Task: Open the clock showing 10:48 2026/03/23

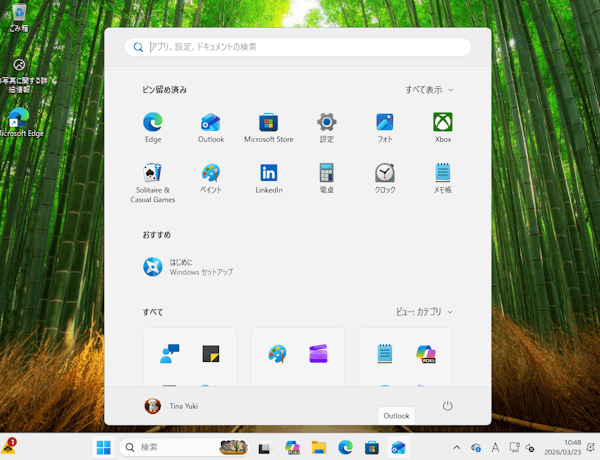Action: pyautogui.click(x=562, y=447)
